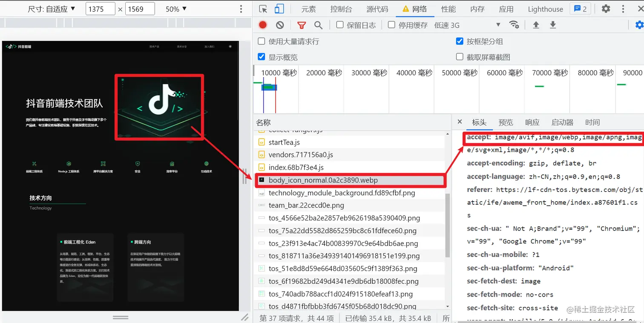Open the 50% zoom dropdown

coord(176,9)
